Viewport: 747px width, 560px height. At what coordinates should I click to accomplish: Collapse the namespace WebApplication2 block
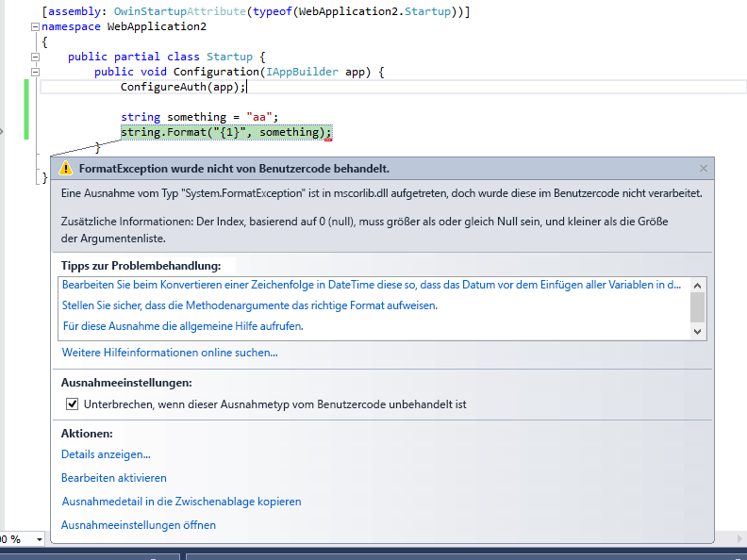[35, 26]
